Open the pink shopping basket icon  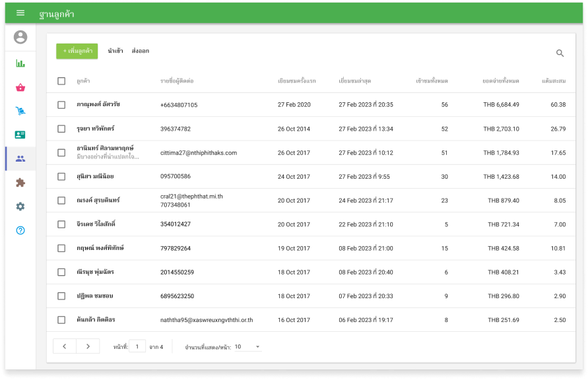pos(20,87)
